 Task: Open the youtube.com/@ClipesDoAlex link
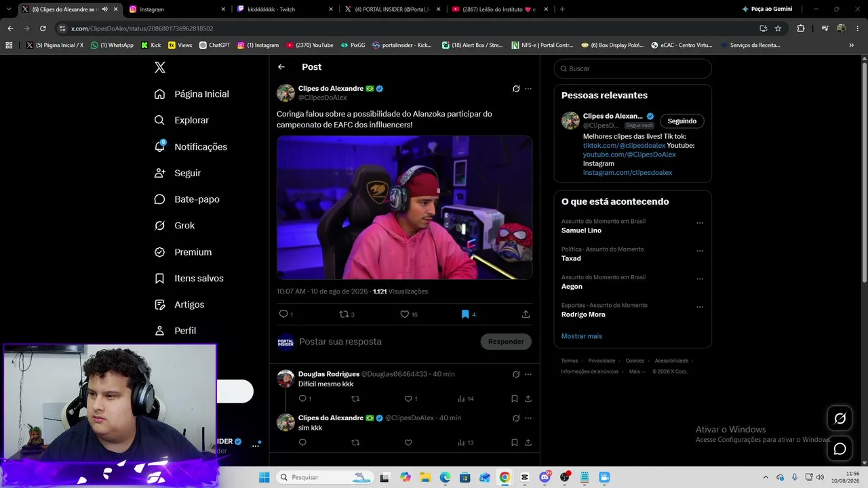click(629, 155)
